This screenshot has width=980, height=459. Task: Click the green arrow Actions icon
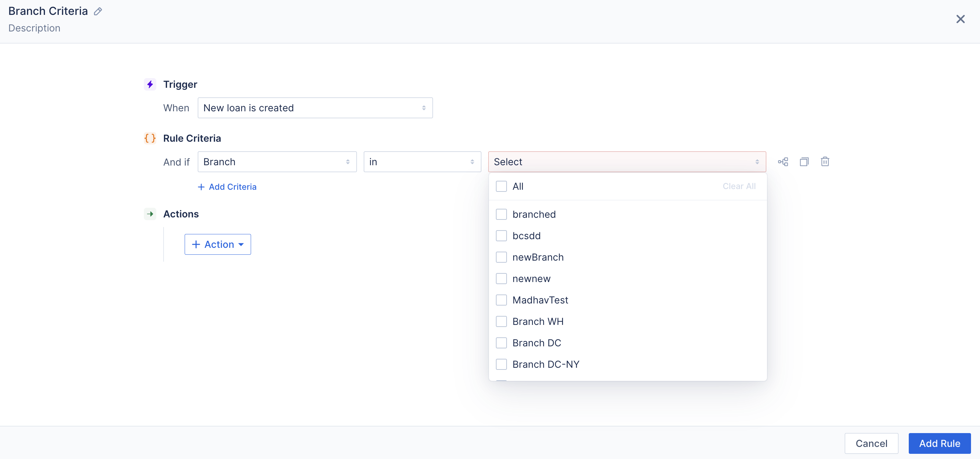click(150, 214)
